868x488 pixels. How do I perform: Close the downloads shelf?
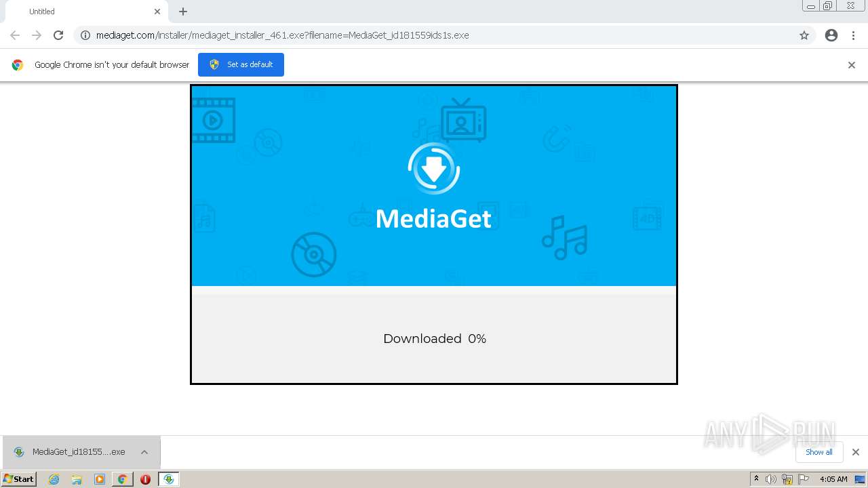856,452
